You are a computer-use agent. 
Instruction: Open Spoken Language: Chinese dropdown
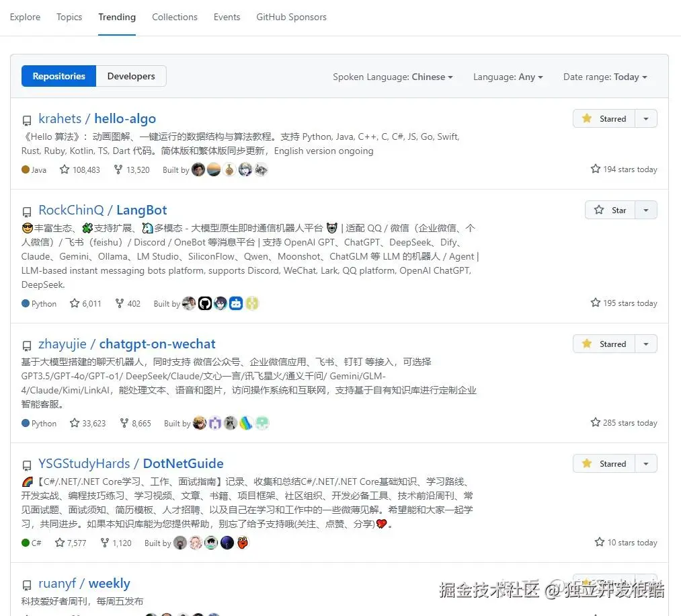(x=393, y=77)
